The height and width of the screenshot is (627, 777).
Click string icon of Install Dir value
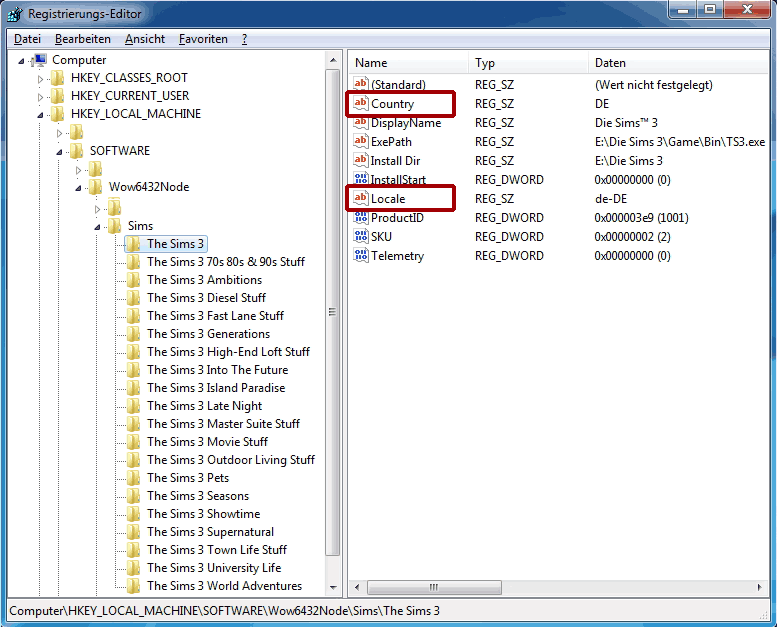coord(361,160)
